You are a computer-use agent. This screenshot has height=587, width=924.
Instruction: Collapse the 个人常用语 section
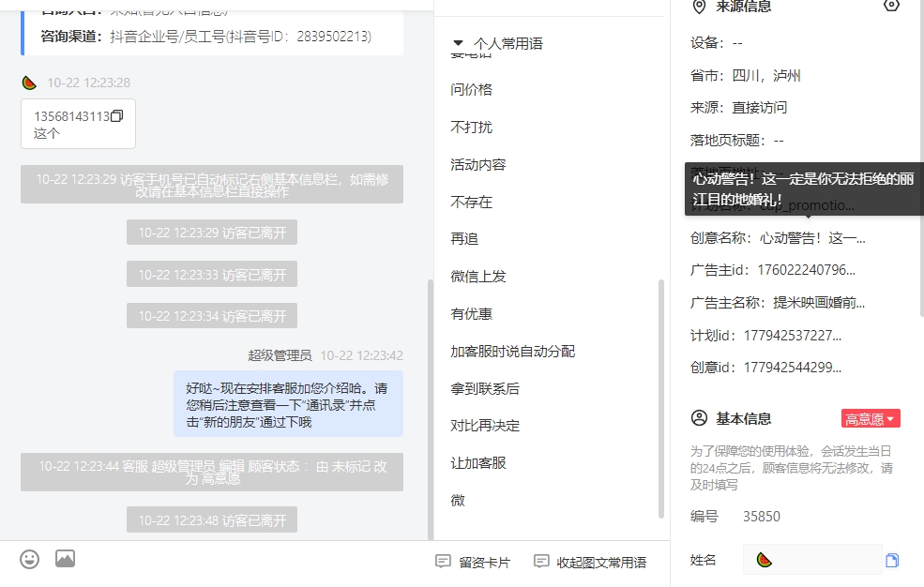(x=458, y=43)
